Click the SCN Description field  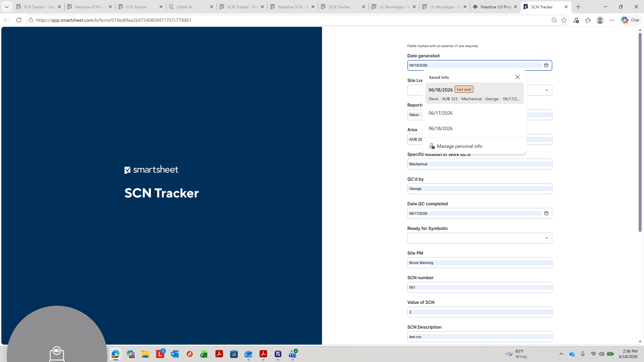(479, 337)
